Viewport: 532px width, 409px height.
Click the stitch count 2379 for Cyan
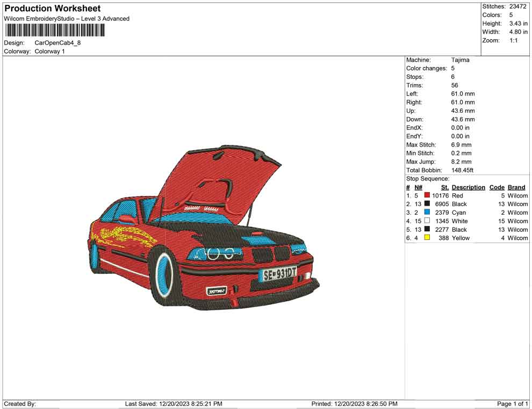tap(442, 213)
